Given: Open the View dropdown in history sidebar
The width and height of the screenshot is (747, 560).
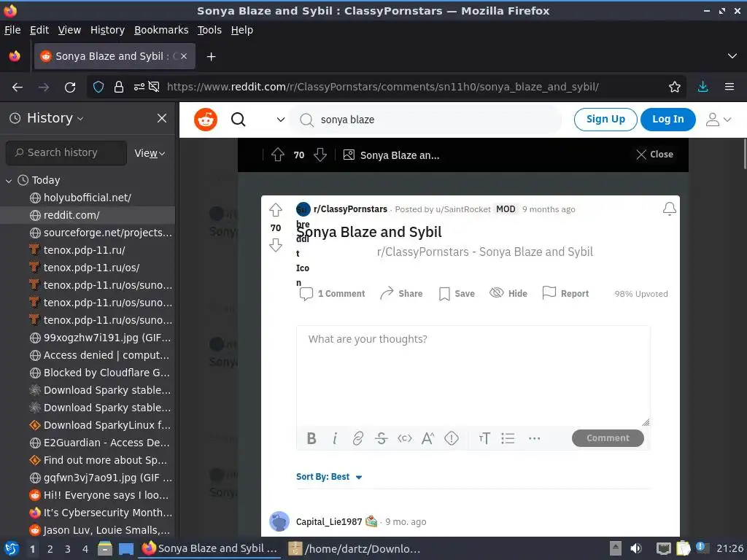Looking at the screenshot, I should pos(150,153).
